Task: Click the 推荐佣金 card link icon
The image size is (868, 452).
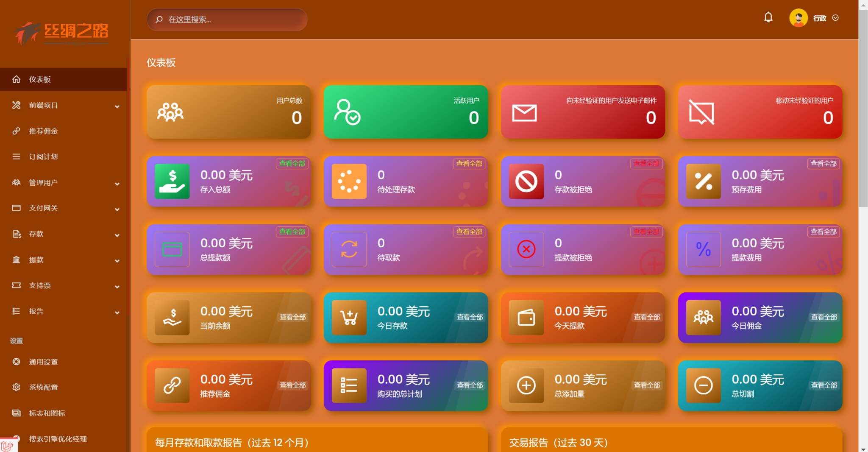Action: coord(172,385)
